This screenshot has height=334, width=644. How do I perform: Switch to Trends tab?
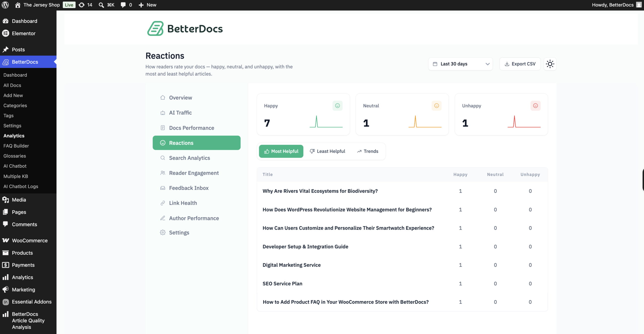click(368, 151)
